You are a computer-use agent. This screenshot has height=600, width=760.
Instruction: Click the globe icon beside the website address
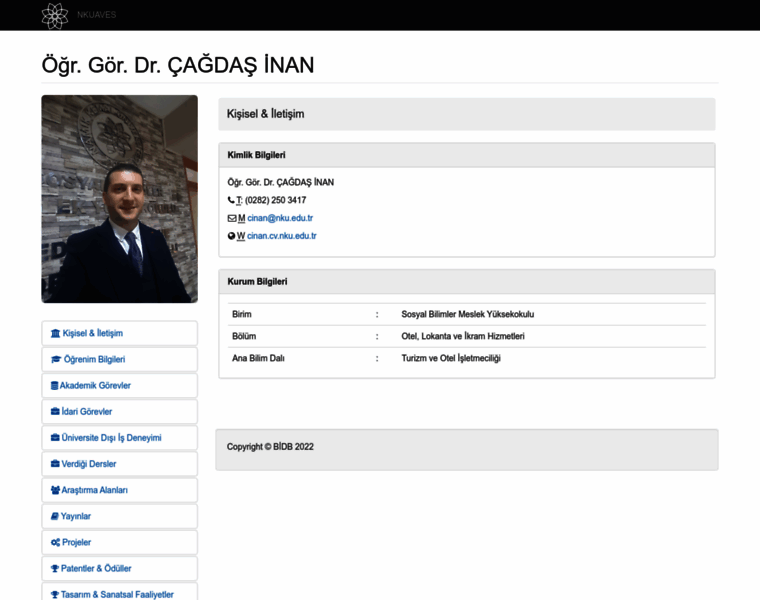231,236
